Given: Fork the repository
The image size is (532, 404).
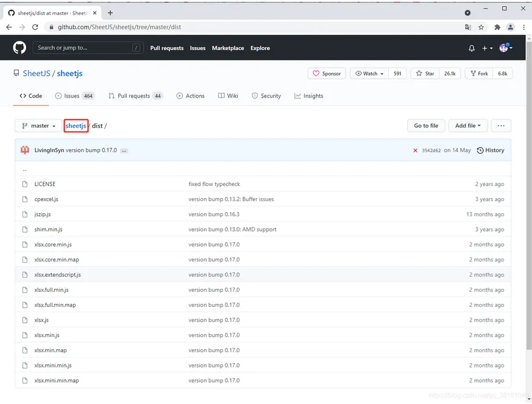Looking at the screenshot, I should (479, 73).
